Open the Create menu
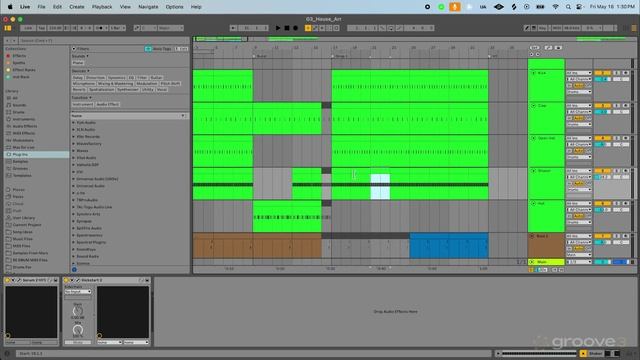Image resolution: width=640 pixels, height=360 pixels. tap(77, 7)
